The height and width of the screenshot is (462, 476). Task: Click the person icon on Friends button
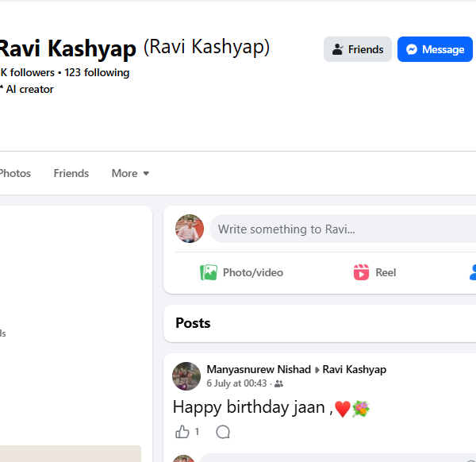[x=338, y=49]
